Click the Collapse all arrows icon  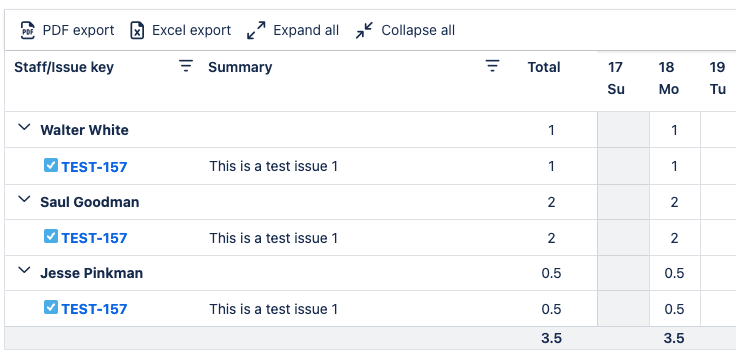pos(364,31)
